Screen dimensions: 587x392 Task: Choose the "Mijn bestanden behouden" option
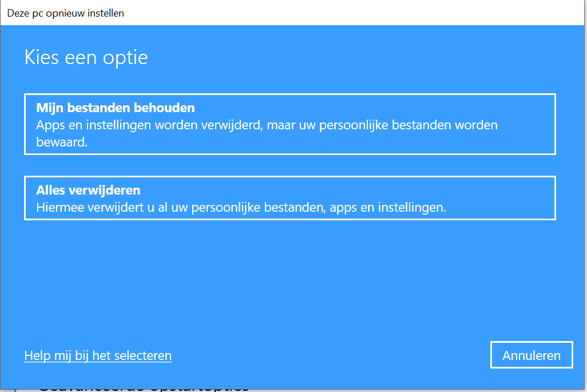pos(289,124)
